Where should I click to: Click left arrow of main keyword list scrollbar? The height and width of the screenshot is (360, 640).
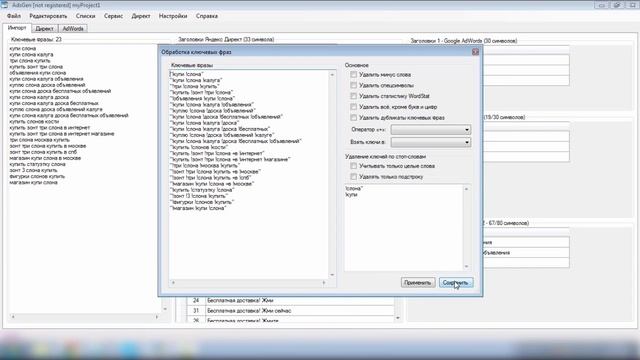point(13,317)
